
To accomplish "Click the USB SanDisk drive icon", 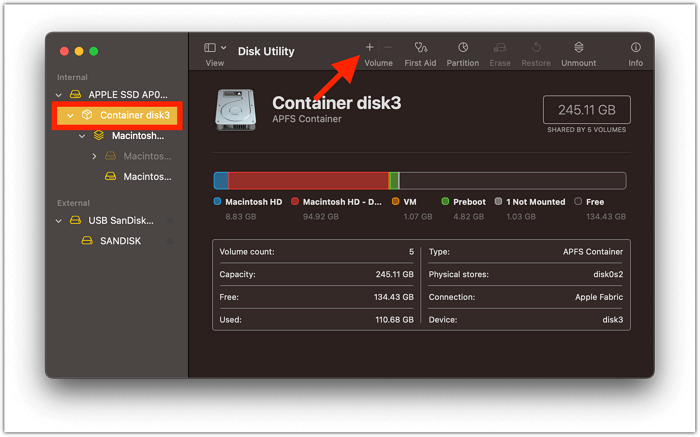I will tap(75, 220).
